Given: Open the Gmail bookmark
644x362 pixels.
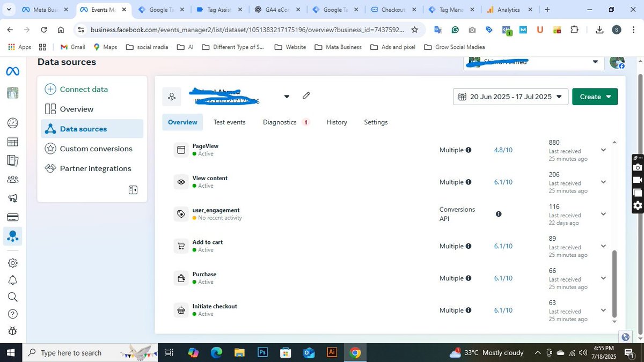Looking at the screenshot, I should (72, 47).
